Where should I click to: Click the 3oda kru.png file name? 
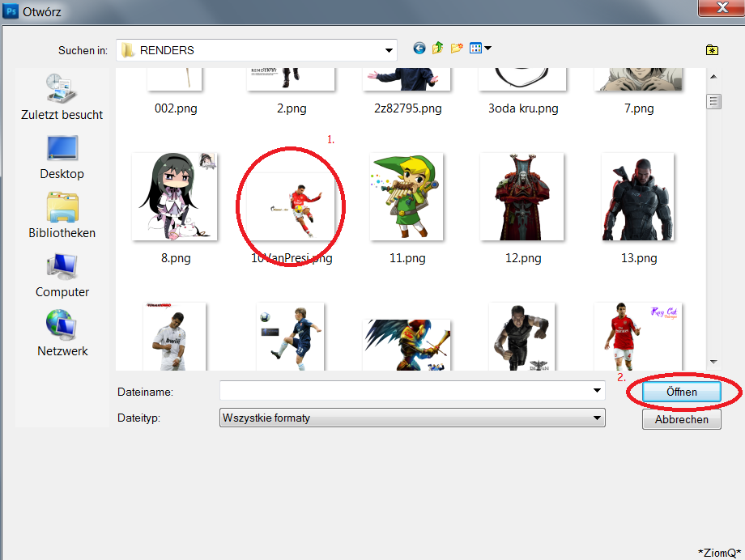[x=523, y=108]
